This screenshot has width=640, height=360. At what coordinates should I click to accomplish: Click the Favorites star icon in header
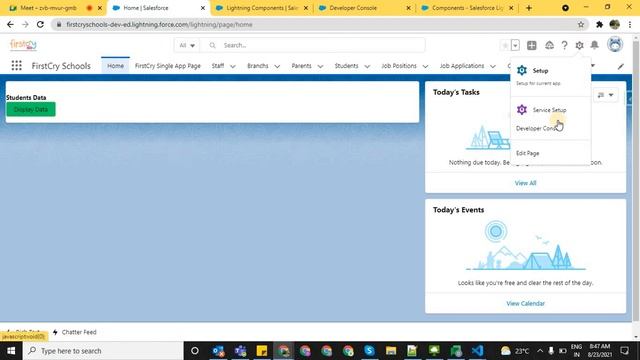[x=505, y=45]
